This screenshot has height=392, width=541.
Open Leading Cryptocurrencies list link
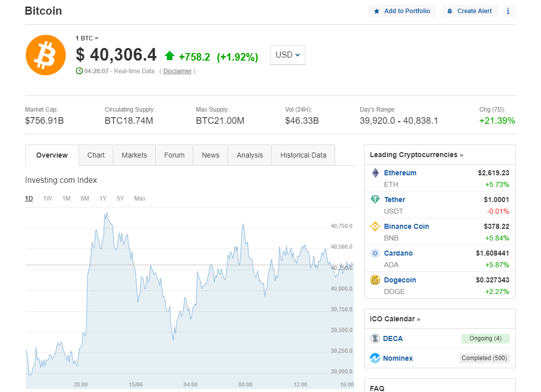[417, 155]
